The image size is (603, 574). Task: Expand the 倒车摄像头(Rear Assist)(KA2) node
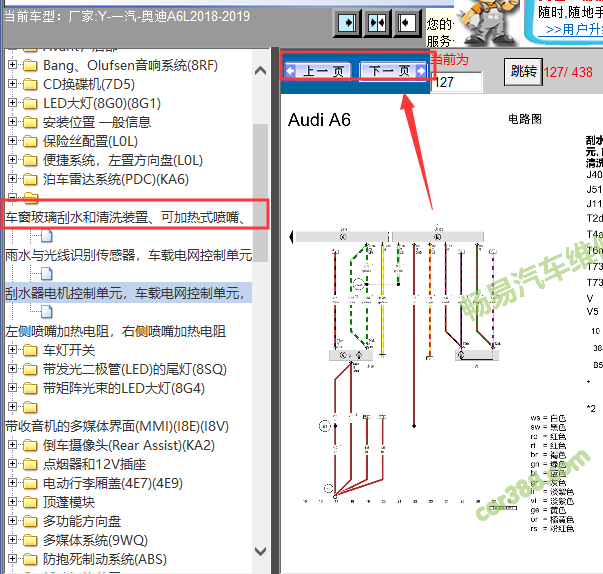(12, 445)
